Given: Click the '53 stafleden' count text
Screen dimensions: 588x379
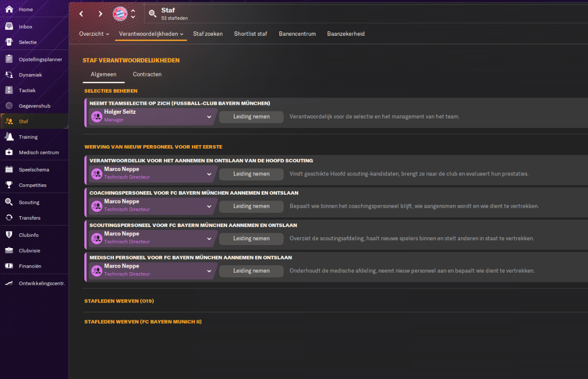Looking at the screenshot, I should [174, 18].
